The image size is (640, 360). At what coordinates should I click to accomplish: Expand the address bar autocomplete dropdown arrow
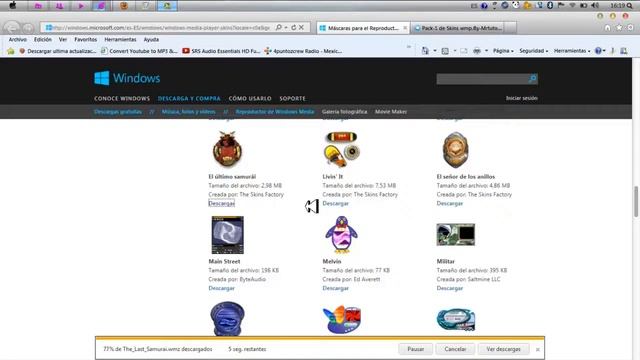pos(286,27)
